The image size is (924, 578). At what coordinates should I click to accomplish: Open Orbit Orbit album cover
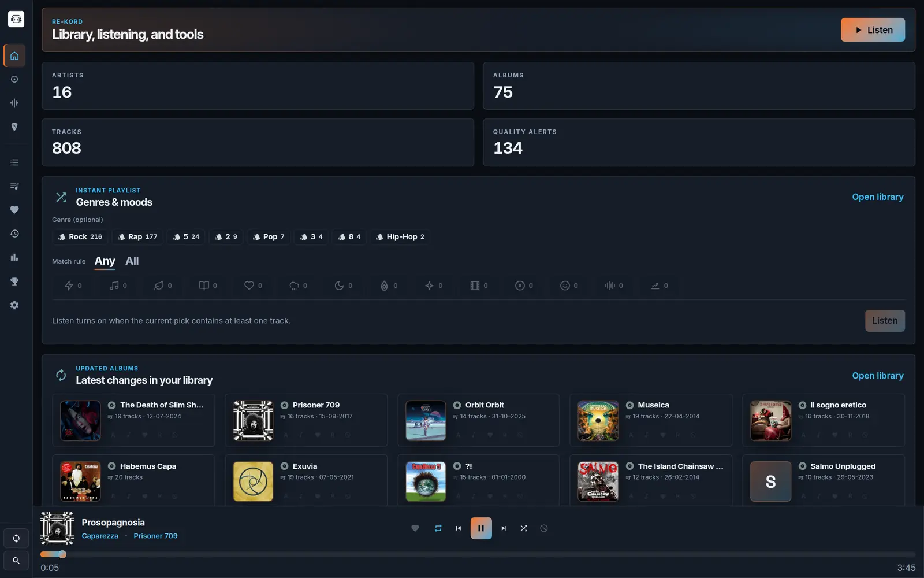(x=426, y=421)
